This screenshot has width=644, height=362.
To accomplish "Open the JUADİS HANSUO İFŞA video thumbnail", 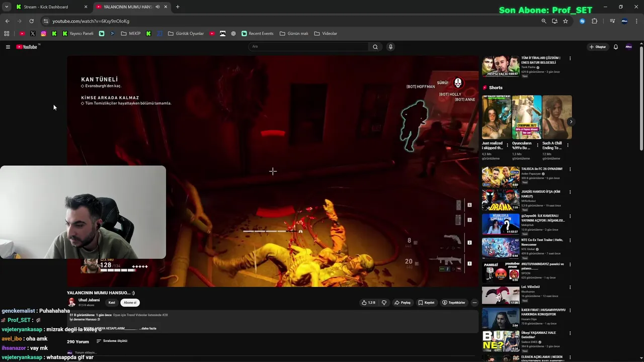I will point(501,200).
